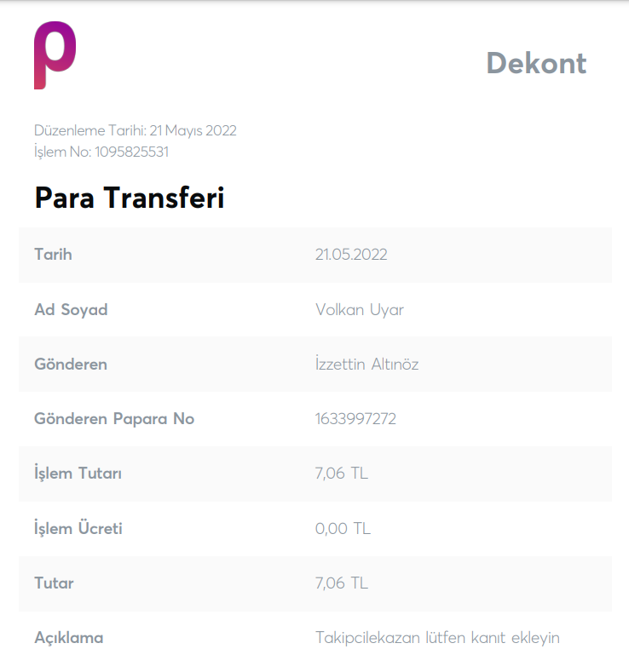
Task: Select the name Volkan Uyar
Action: 360,310
